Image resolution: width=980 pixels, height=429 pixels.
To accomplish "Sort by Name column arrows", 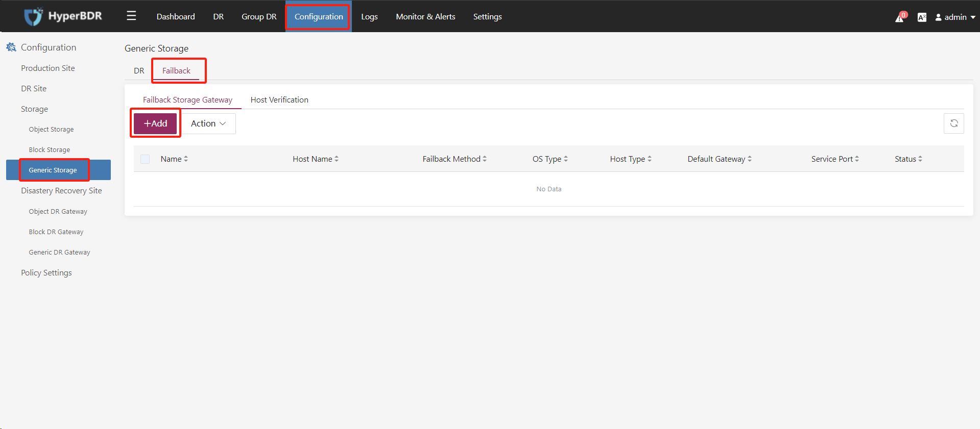I will 186,159.
